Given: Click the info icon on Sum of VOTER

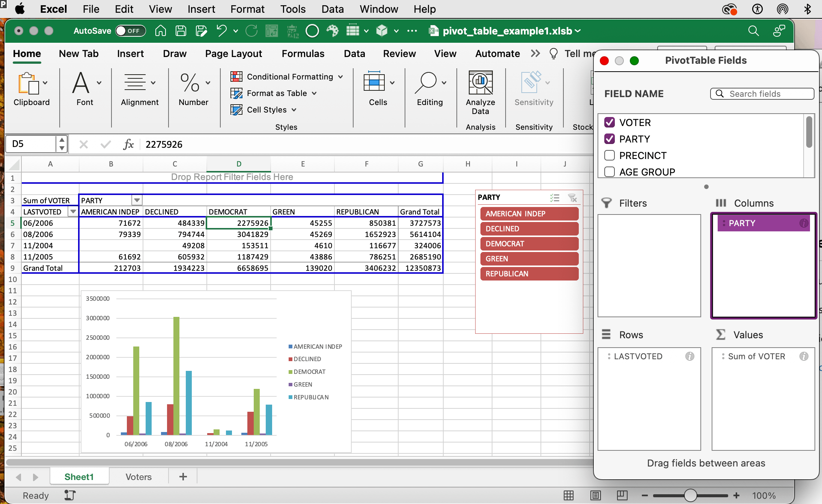Looking at the screenshot, I should point(804,356).
